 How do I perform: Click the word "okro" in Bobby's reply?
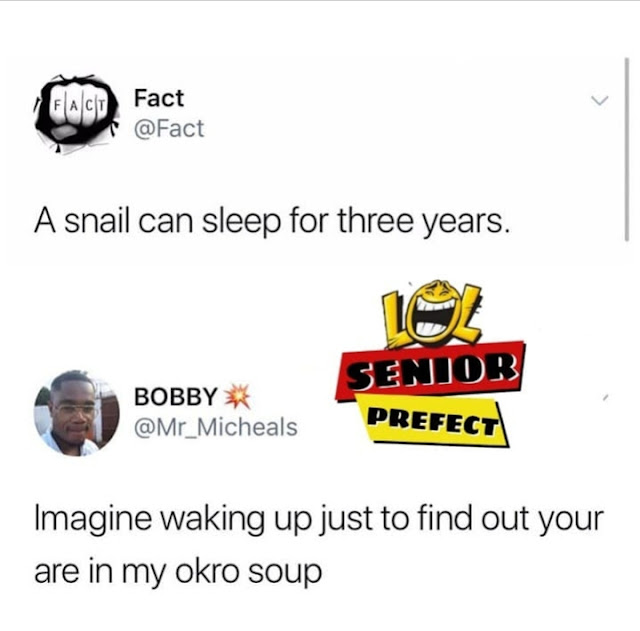[207, 570]
